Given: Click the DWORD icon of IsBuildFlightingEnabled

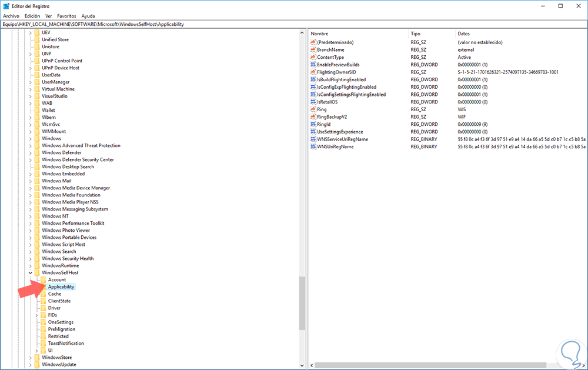Looking at the screenshot, I should coord(313,79).
